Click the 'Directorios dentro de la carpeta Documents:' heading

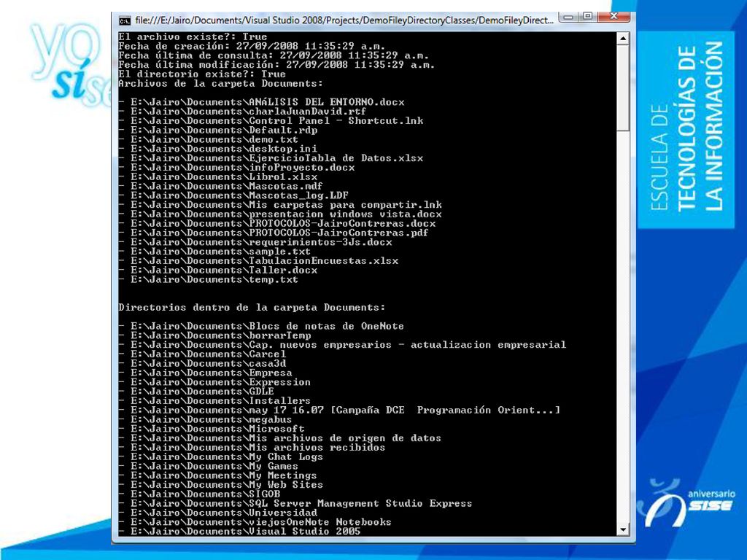point(252,308)
